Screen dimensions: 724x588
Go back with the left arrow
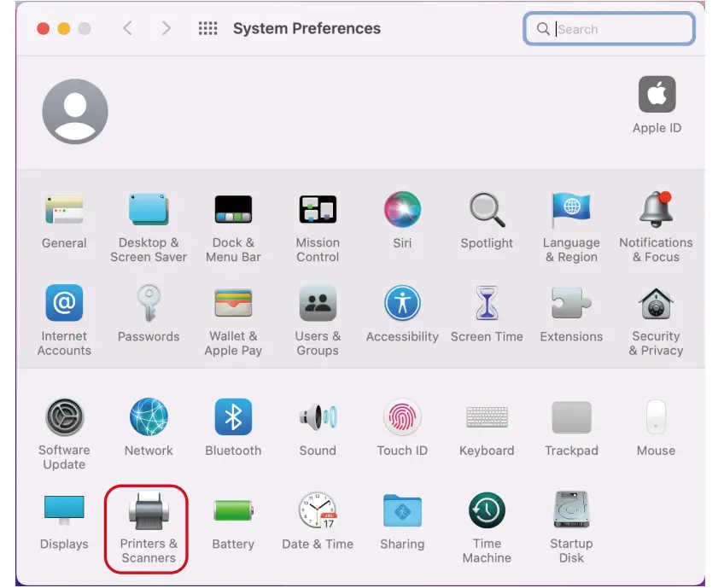[128, 28]
